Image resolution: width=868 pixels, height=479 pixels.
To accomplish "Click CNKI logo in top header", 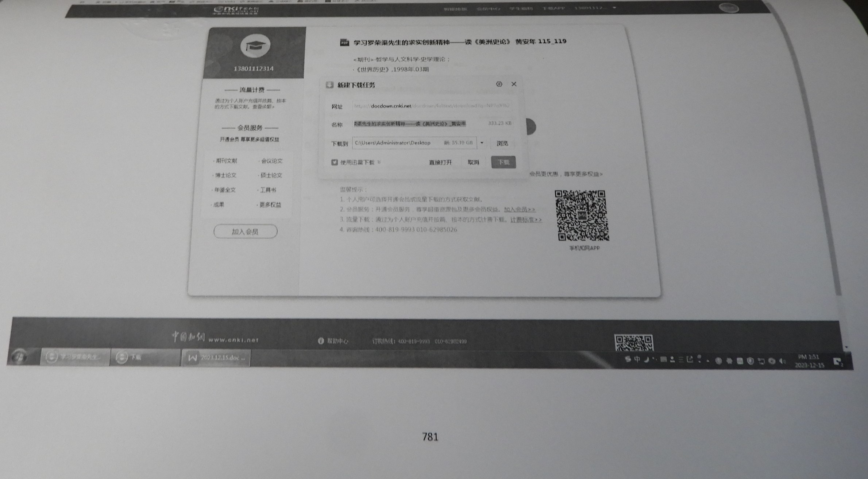I will pos(236,10).
